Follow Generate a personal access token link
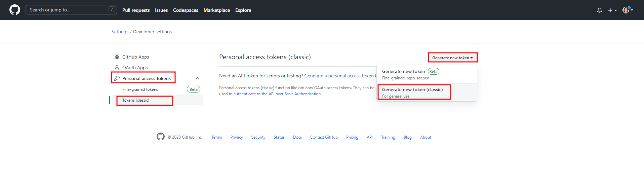644x182 pixels. tap(339, 76)
